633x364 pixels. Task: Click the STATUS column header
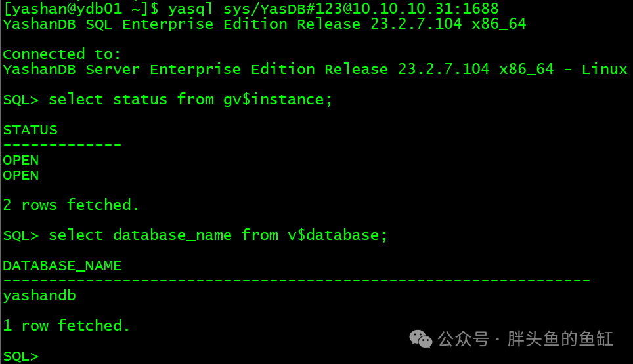pyautogui.click(x=30, y=130)
